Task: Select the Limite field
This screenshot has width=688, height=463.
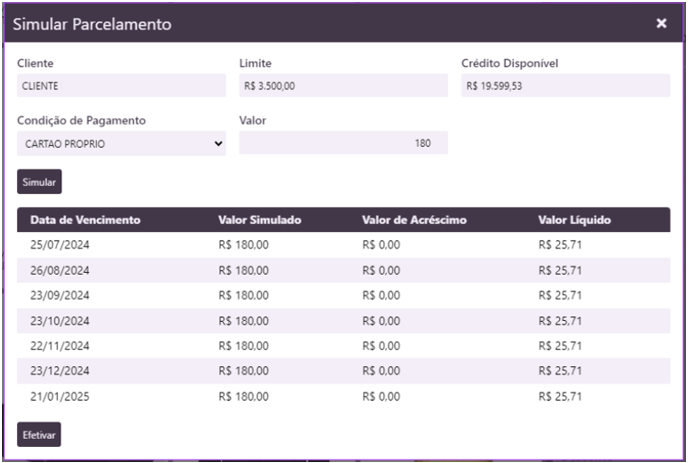Action: [x=343, y=86]
